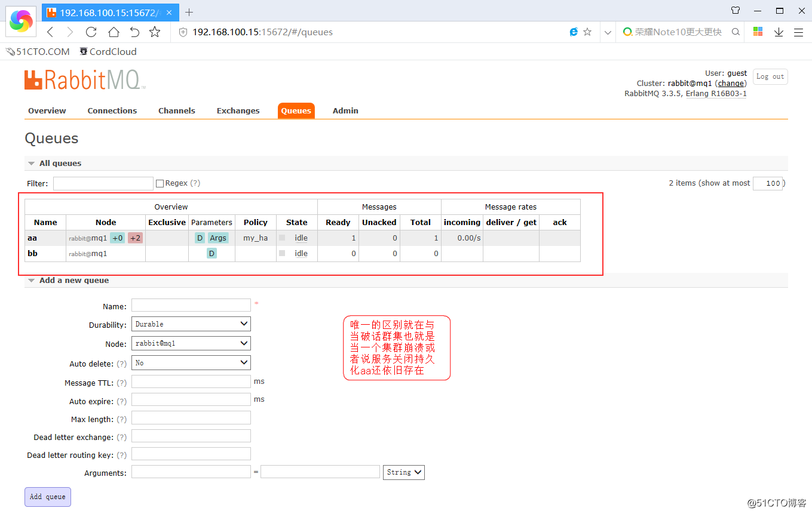The height and width of the screenshot is (514, 812).
Task: Open the 51CTO.COM bookmark
Action: [x=38, y=52]
